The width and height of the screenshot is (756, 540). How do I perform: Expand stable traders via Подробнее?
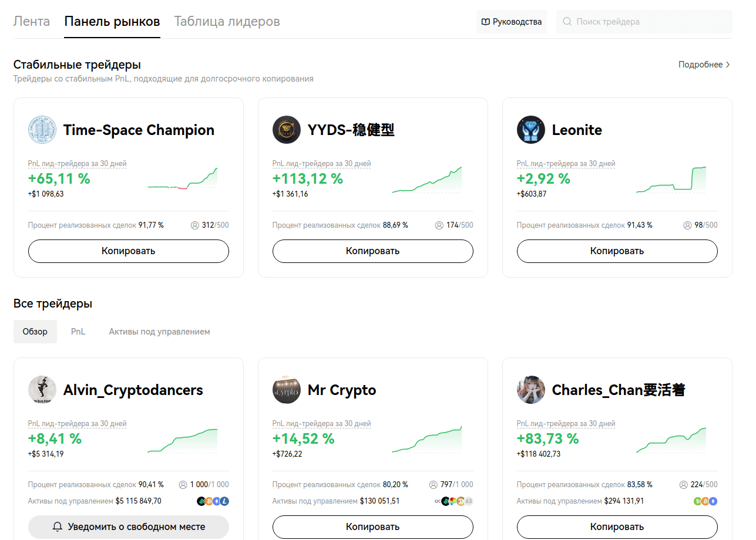704,65
